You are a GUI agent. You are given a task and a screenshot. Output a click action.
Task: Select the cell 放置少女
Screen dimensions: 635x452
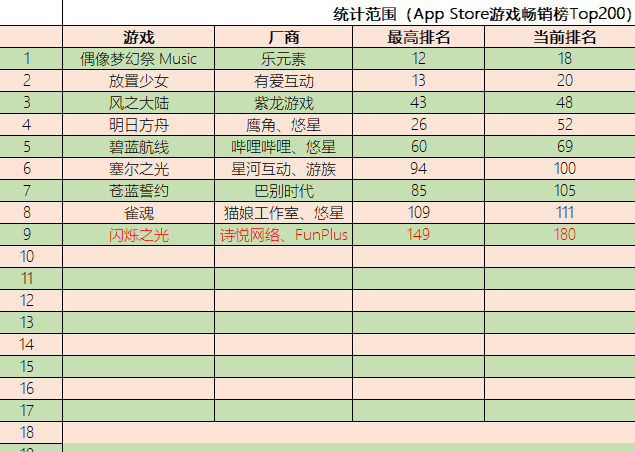139,81
